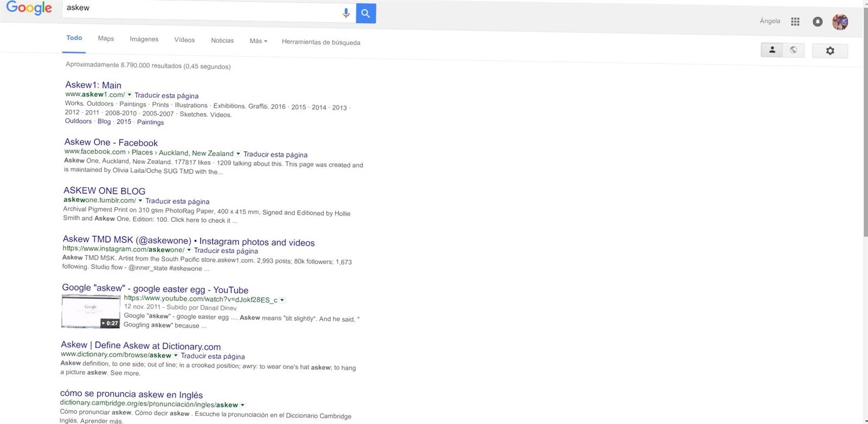This screenshot has width=868, height=424.
Task: Open the Google apps grid
Action: [x=795, y=22]
